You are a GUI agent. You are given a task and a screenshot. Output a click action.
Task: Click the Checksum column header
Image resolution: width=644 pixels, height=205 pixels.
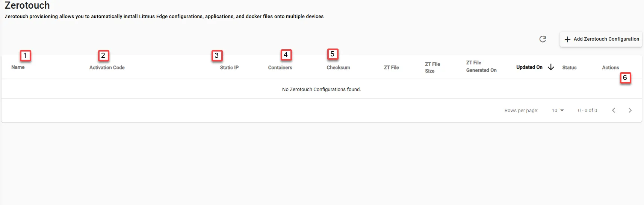(338, 67)
